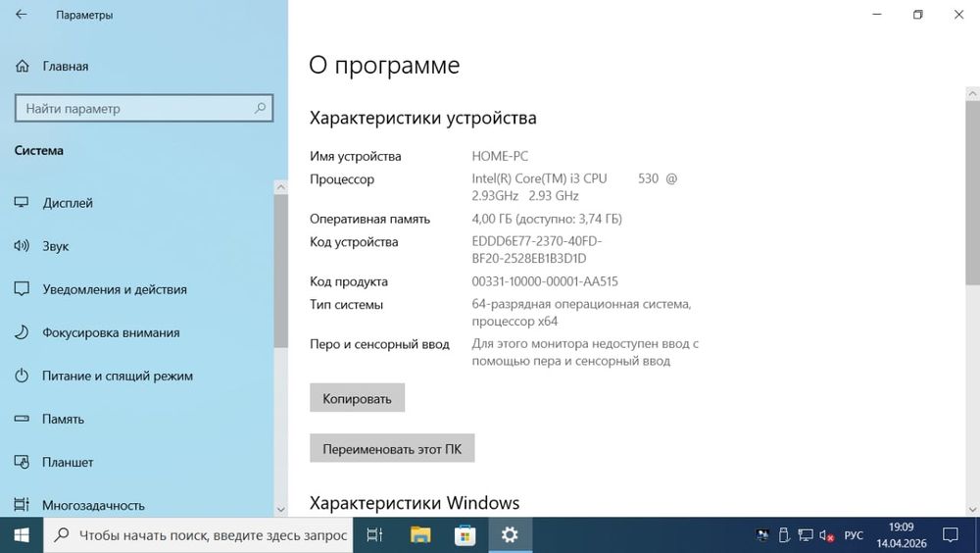Screen dimensions: 980x553
Task: Open the Главная home page
Action: pos(52,66)
